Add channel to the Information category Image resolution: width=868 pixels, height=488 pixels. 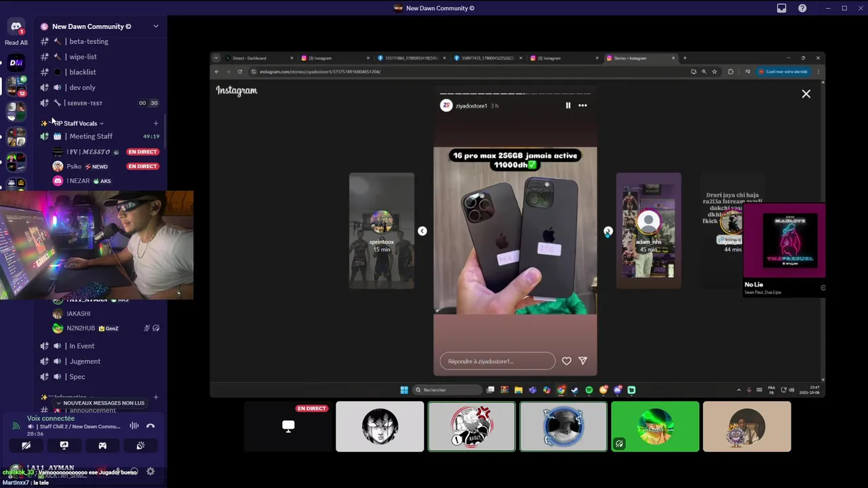[x=155, y=397]
